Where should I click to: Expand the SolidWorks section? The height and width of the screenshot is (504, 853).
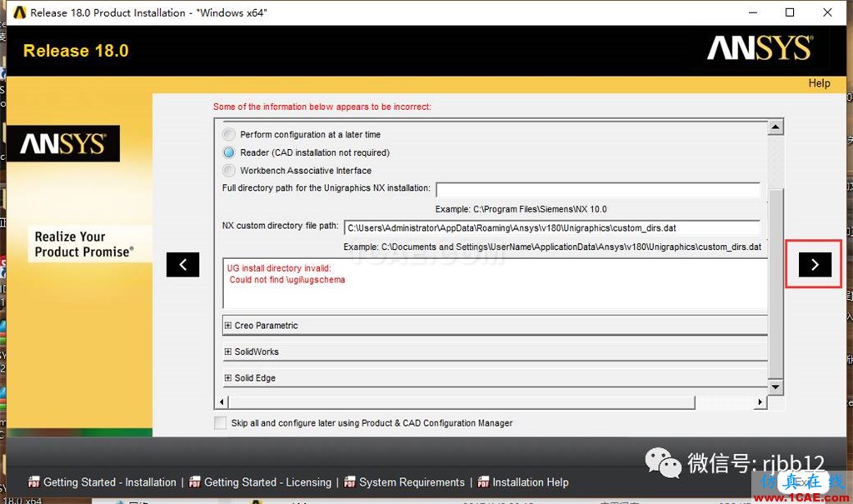[228, 352]
